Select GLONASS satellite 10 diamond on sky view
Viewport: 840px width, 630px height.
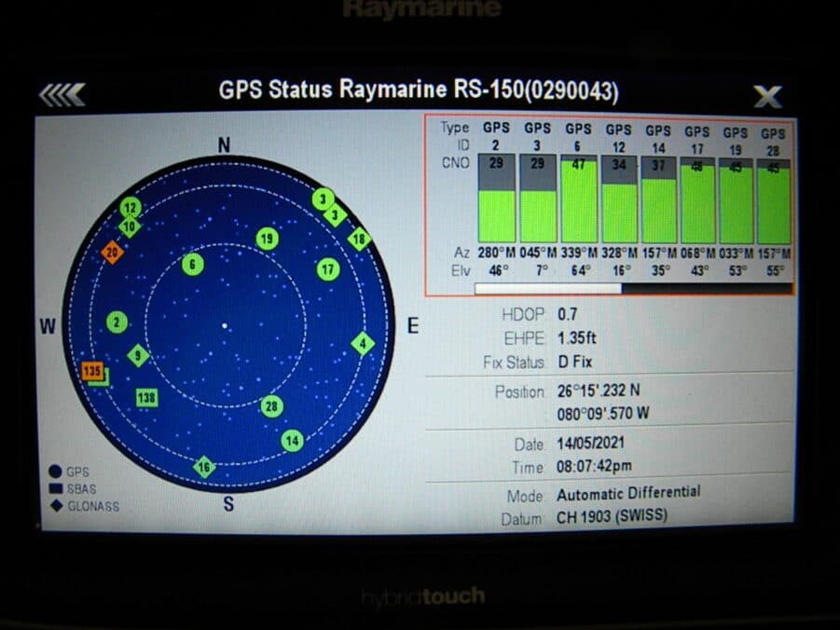pos(129,227)
